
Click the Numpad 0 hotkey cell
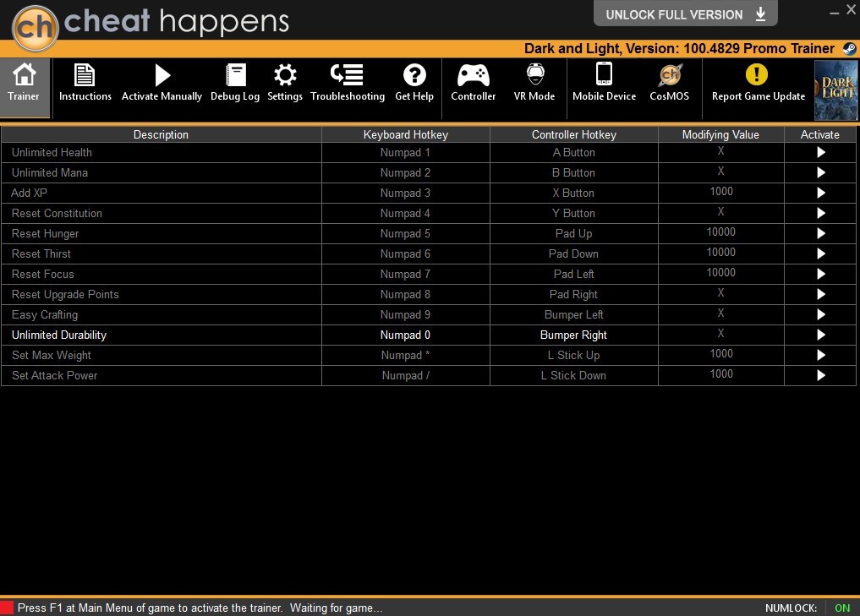(405, 335)
